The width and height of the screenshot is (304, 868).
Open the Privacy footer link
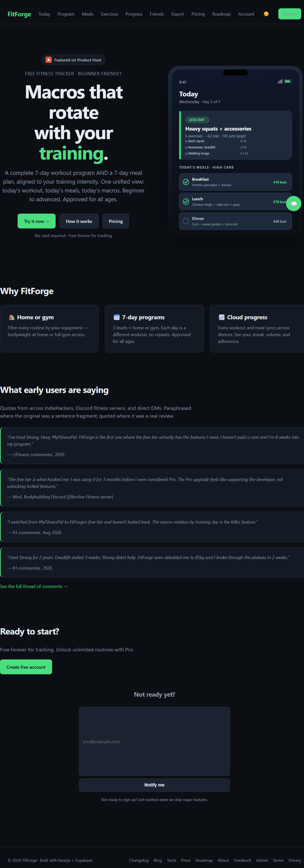tap(295, 860)
